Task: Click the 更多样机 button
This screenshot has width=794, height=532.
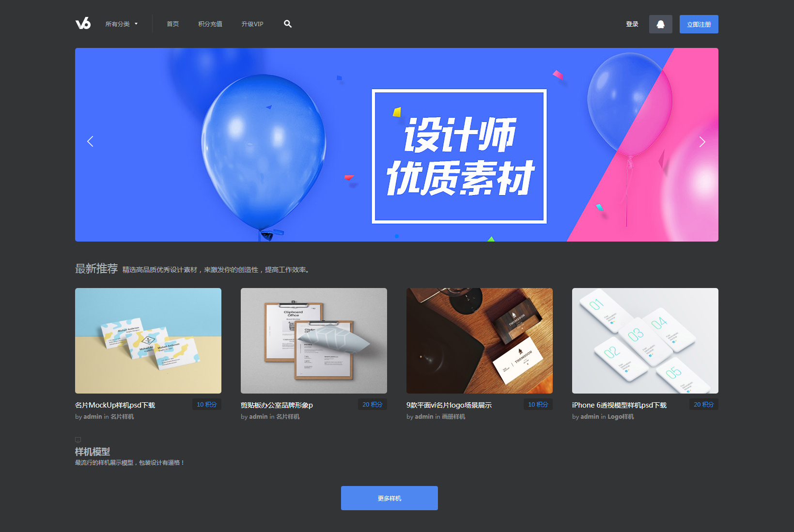Action: [389, 498]
